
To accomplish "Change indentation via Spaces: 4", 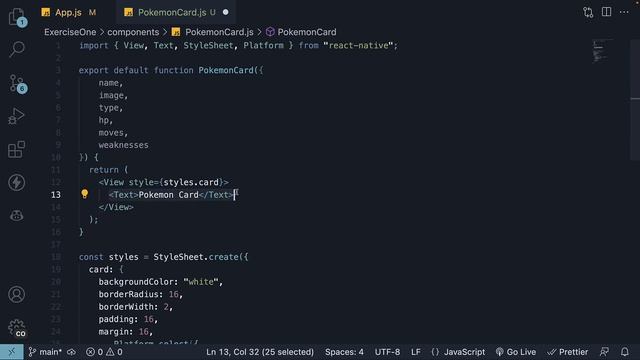I will point(344,352).
